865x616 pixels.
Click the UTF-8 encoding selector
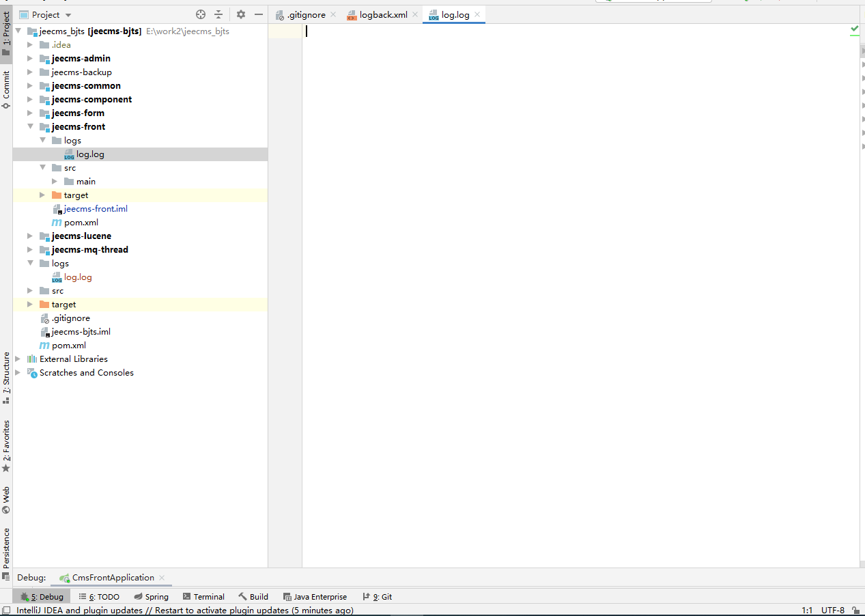pyautogui.click(x=833, y=611)
